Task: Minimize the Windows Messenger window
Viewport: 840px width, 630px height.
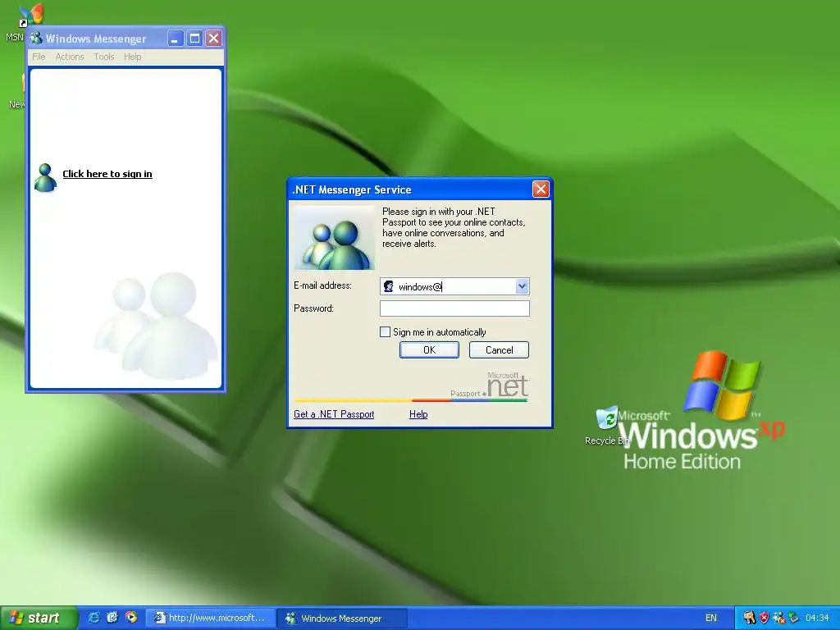Action: click(176, 38)
